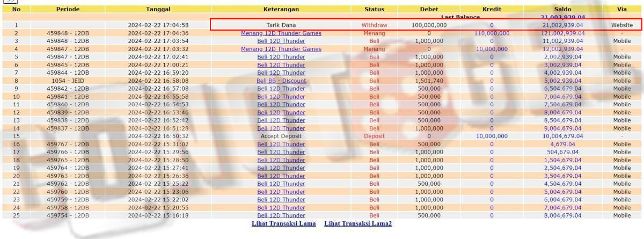This screenshot has height=239, width=644.
Task: Click the Status column header
Action: pyautogui.click(x=374, y=9)
